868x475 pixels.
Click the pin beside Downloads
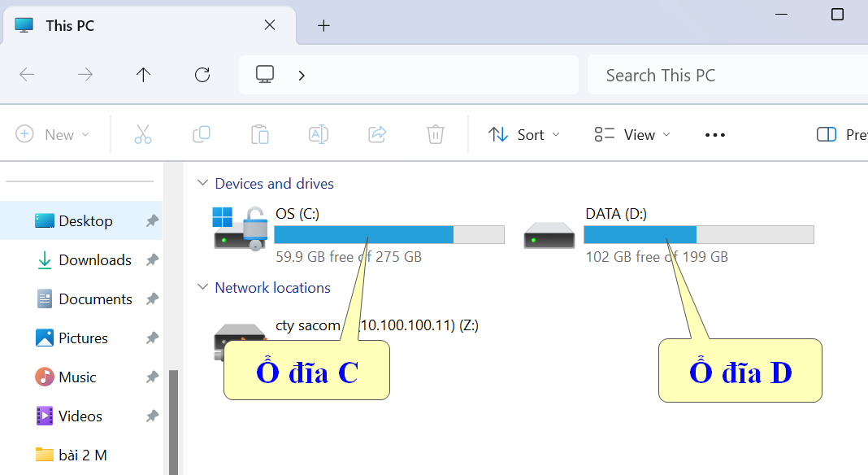[x=152, y=260]
